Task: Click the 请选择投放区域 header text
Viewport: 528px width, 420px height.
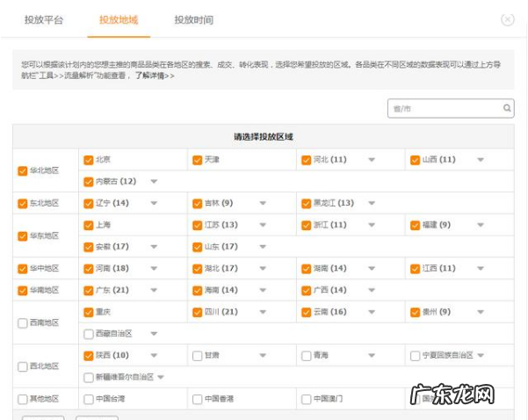Action: (264, 137)
